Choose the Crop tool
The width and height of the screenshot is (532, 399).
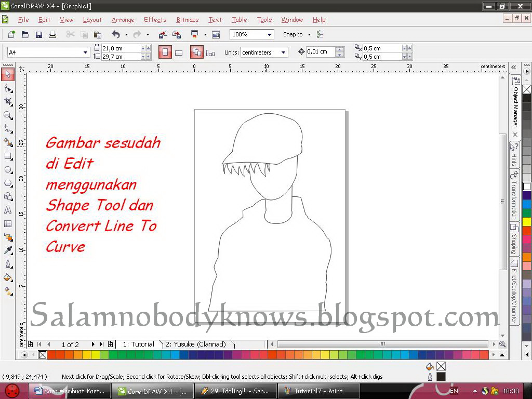click(8, 102)
